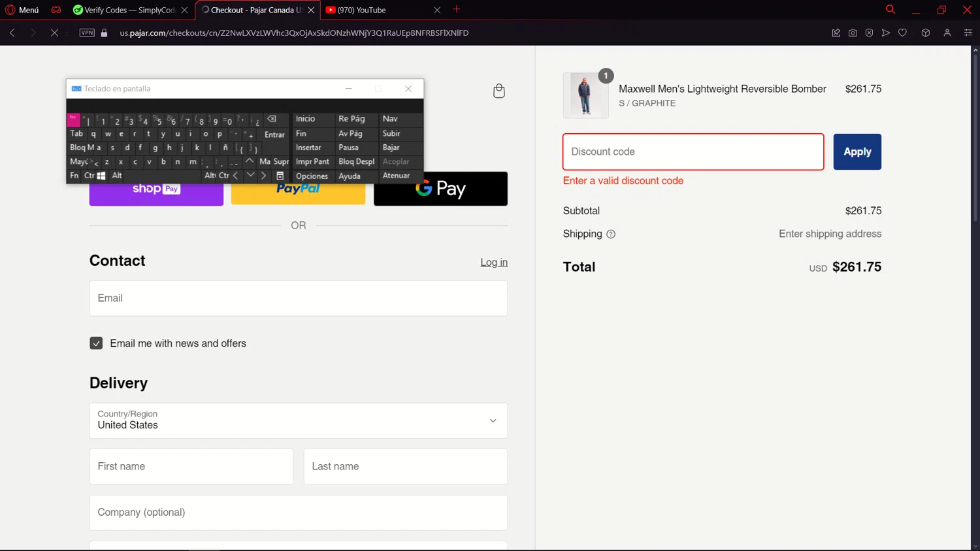Focus the Discount code field
This screenshot has height=551, width=980.
(693, 151)
